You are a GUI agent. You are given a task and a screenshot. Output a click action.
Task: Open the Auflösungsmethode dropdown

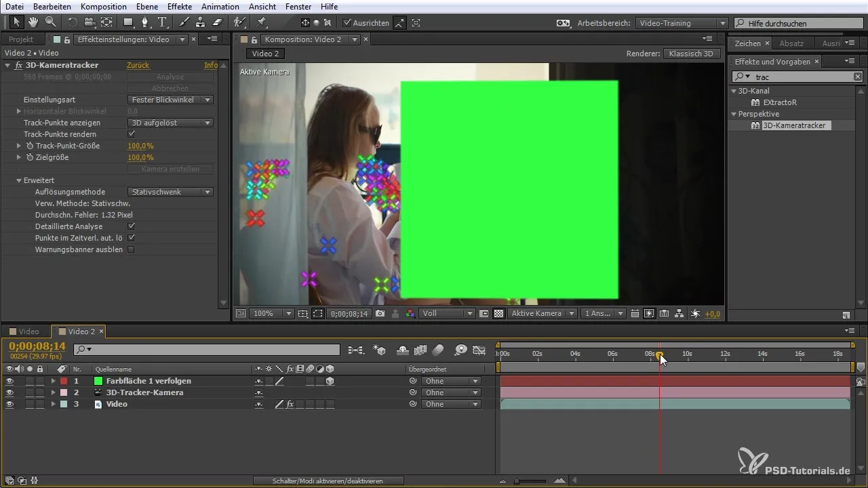[171, 192]
